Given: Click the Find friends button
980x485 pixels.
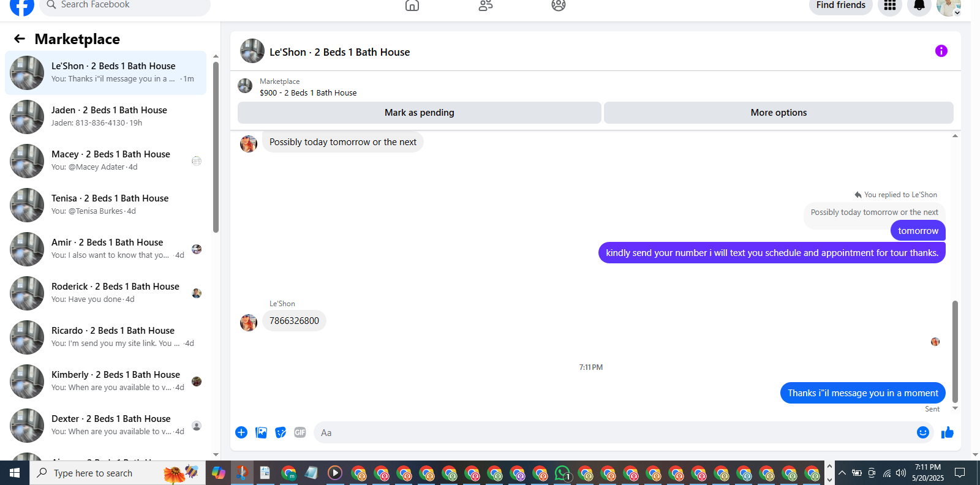Looking at the screenshot, I should tap(841, 6).
